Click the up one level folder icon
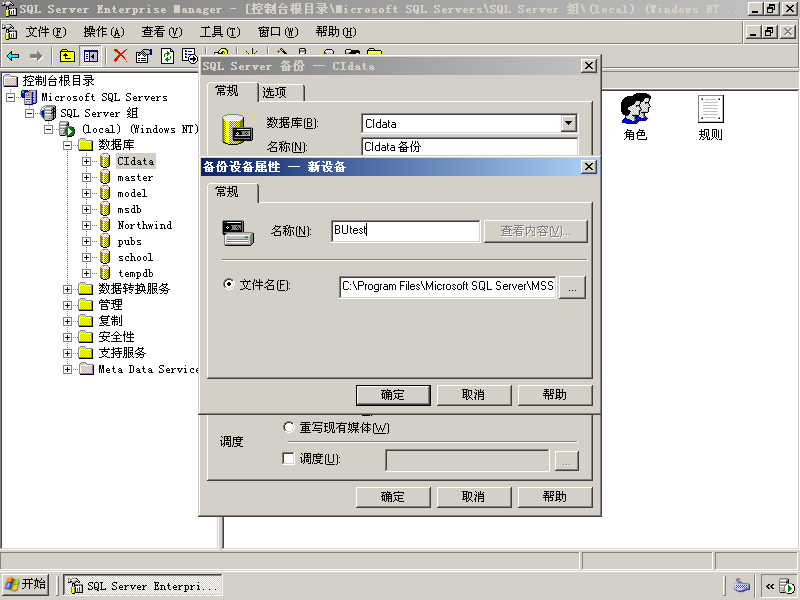This screenshot has height=600, width=800. point(67,56)
